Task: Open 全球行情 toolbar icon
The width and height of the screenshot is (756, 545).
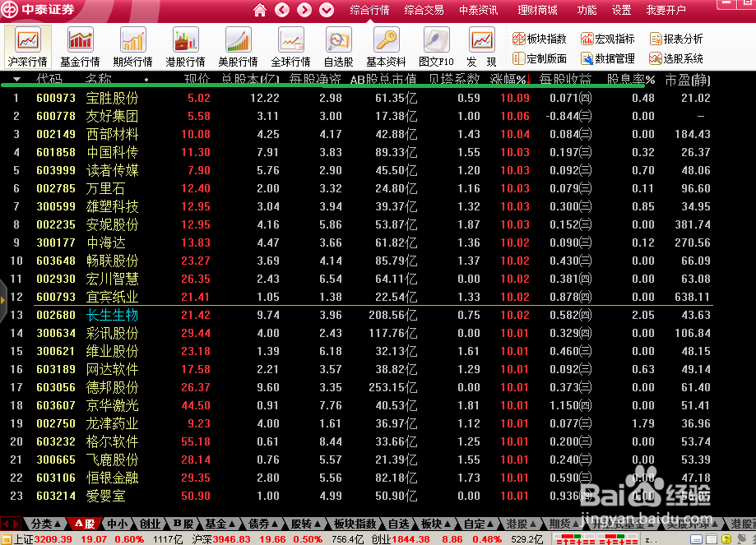Action: (290, 47)
